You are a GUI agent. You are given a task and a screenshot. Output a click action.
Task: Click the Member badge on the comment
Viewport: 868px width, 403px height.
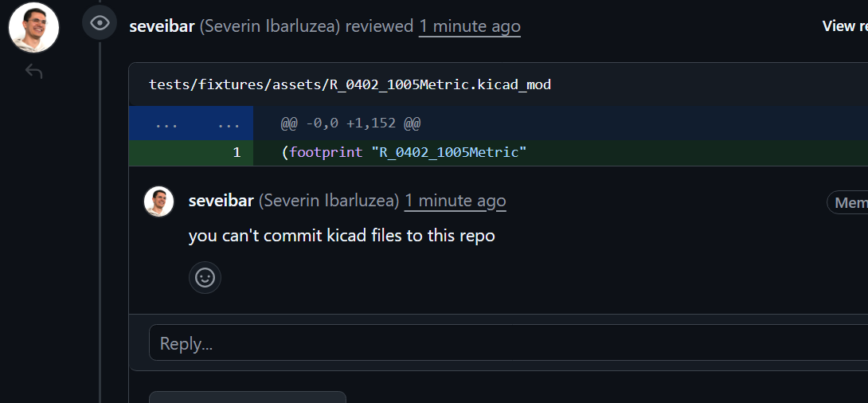(x=849, y=203)
